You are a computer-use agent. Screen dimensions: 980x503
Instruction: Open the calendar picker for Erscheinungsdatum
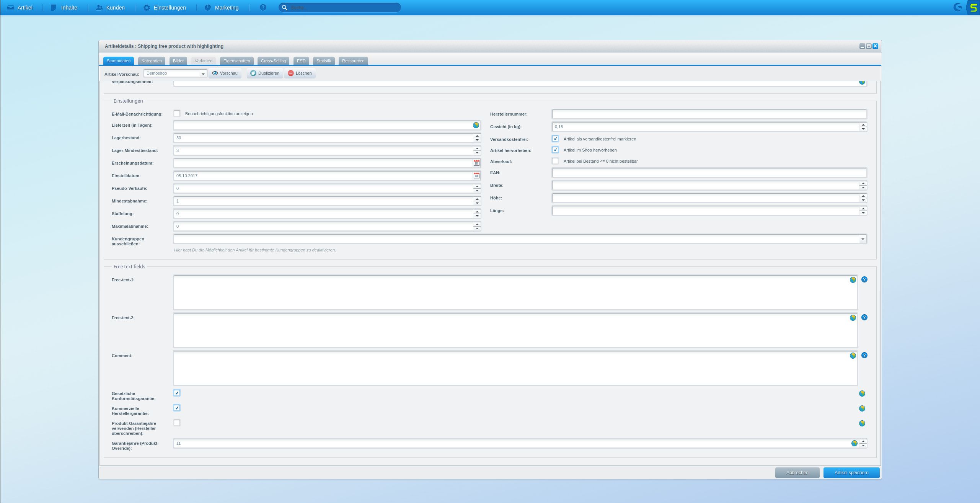476,163
